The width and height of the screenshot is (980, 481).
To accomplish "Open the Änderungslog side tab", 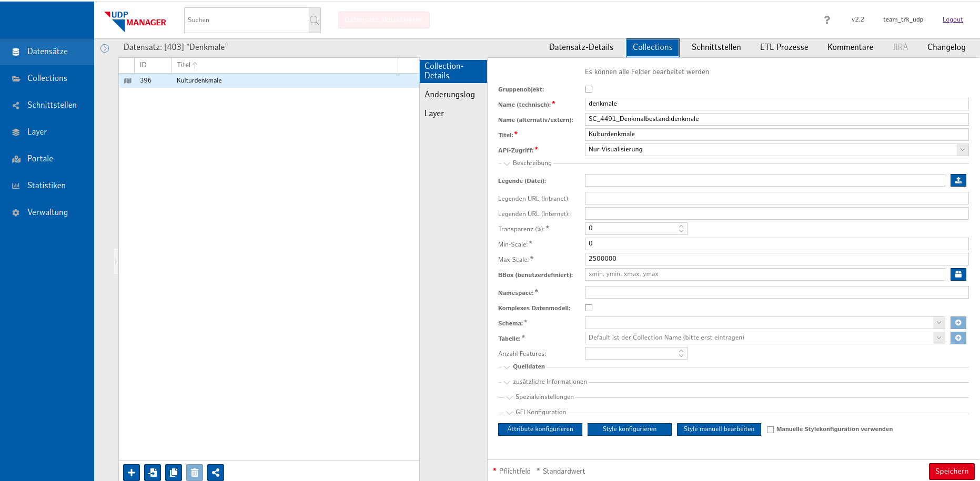I will pyautogui.click(x=449, y=95).
